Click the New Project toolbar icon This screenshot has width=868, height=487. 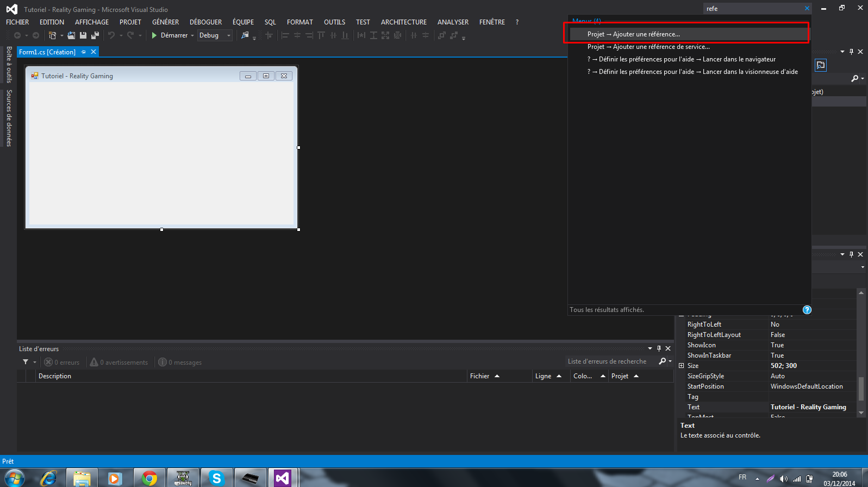point(53,35)
